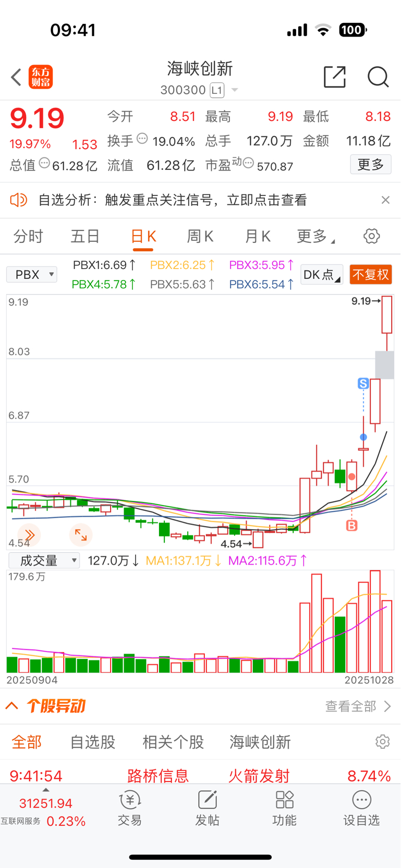Viewport: 401px width, 868px height.
Task: Select the 全部 filter tab
Action: tap(27, 742)
